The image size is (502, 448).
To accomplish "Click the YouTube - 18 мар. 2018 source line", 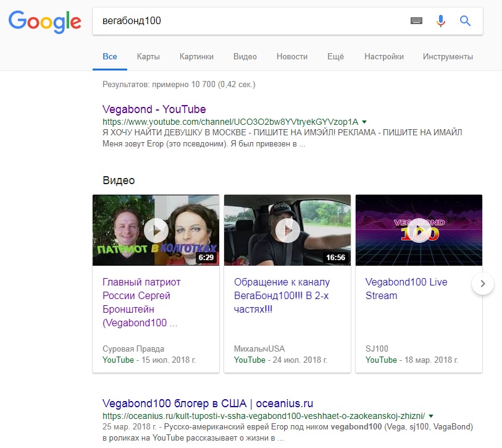I will coord(412,360).
